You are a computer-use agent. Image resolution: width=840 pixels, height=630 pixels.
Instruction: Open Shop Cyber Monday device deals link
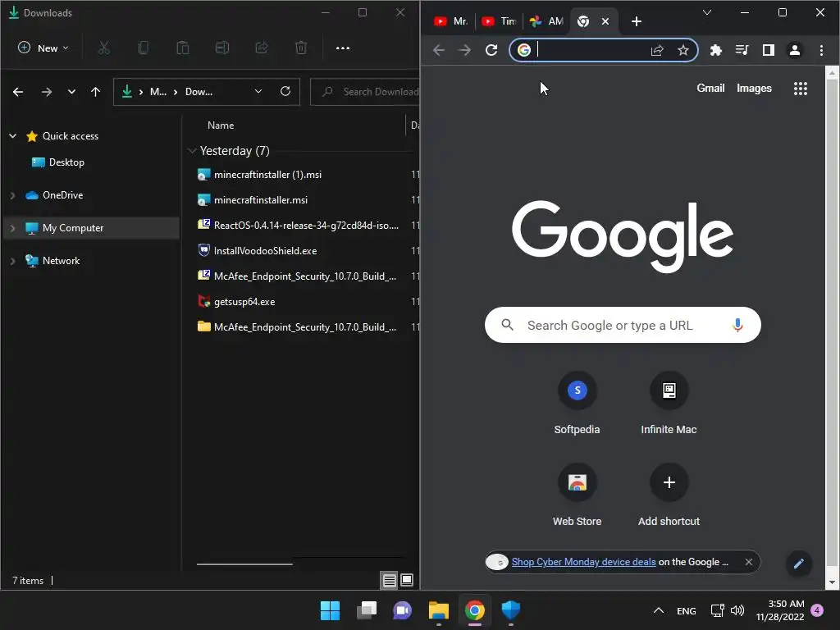[583, 562]
